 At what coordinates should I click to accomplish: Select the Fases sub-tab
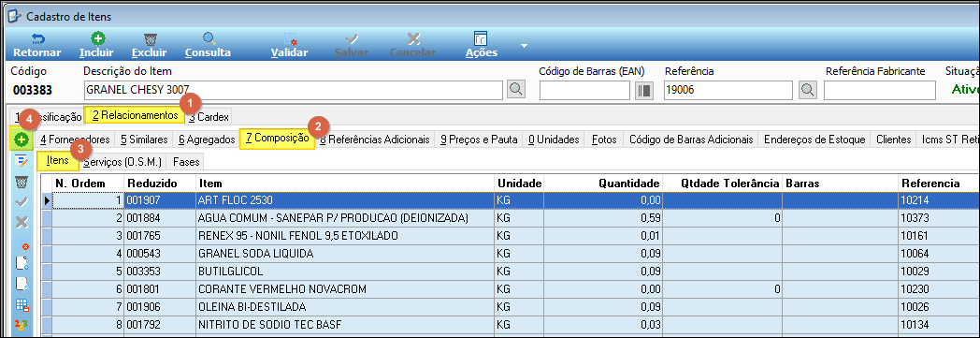pos(186,162)
